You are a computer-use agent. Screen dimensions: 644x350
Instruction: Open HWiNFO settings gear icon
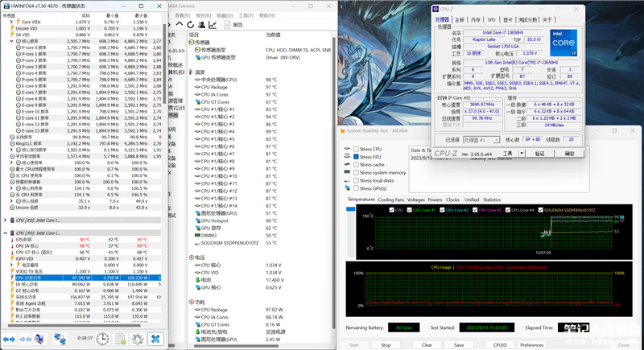click(138, 339)
